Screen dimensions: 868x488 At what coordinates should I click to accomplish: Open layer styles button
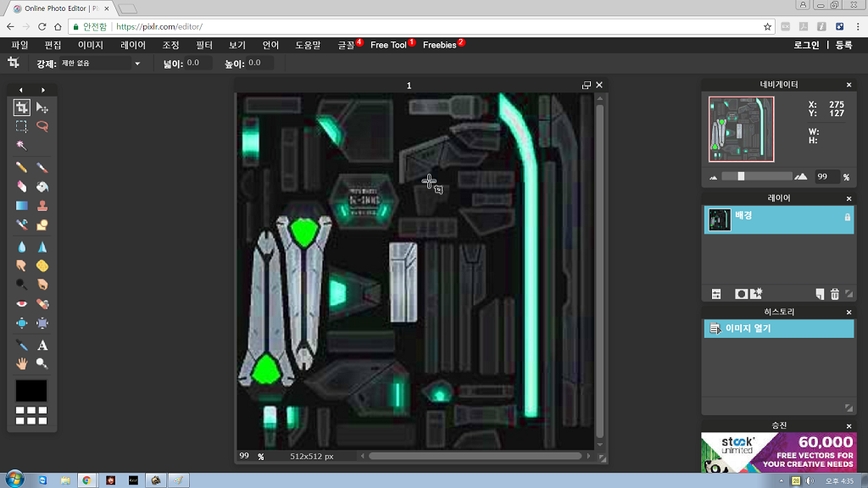[756, 293]
